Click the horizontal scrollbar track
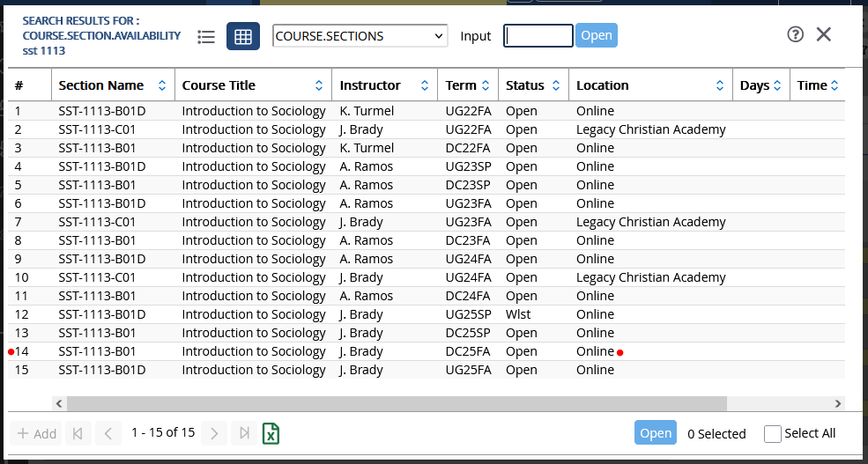The image size is (868, 464). (x=780, y=403)
